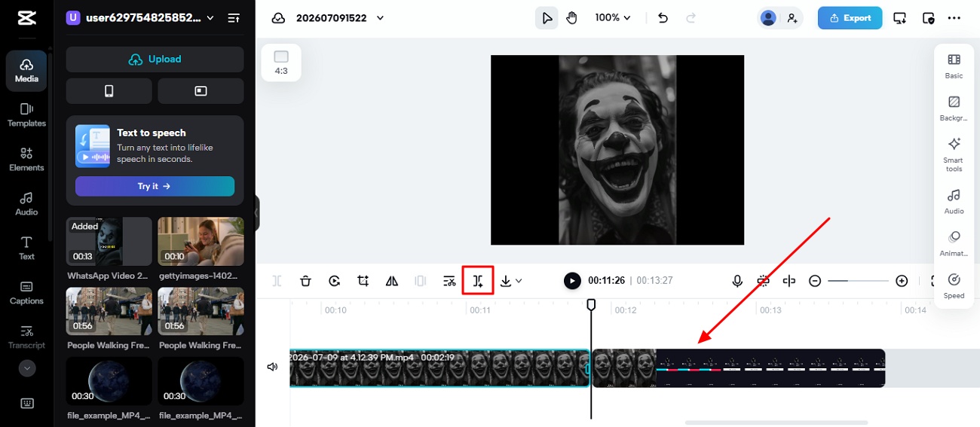Open user workspace dropdown

[x=140, y=17]
